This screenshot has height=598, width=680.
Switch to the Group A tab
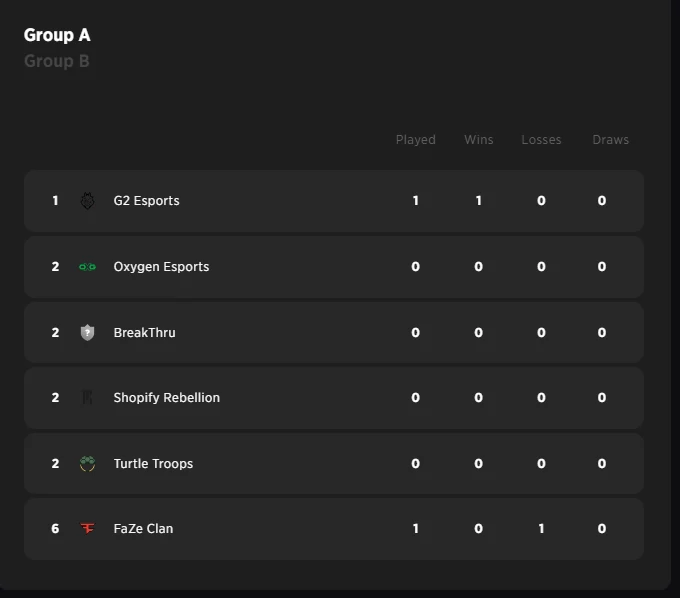pos(57,35)
